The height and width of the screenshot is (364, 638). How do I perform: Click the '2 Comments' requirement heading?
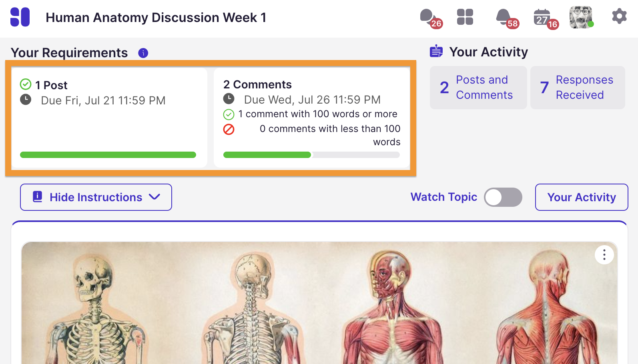coord(257,84)
